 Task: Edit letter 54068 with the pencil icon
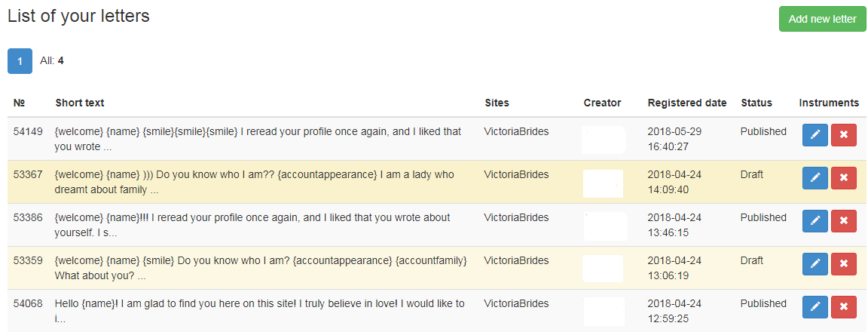coord(815,307)
